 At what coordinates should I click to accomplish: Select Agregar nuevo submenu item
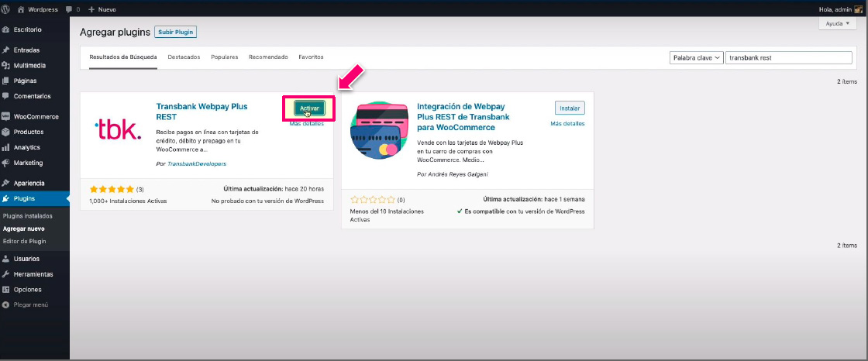pyautogui.click(x=24, y=229)
